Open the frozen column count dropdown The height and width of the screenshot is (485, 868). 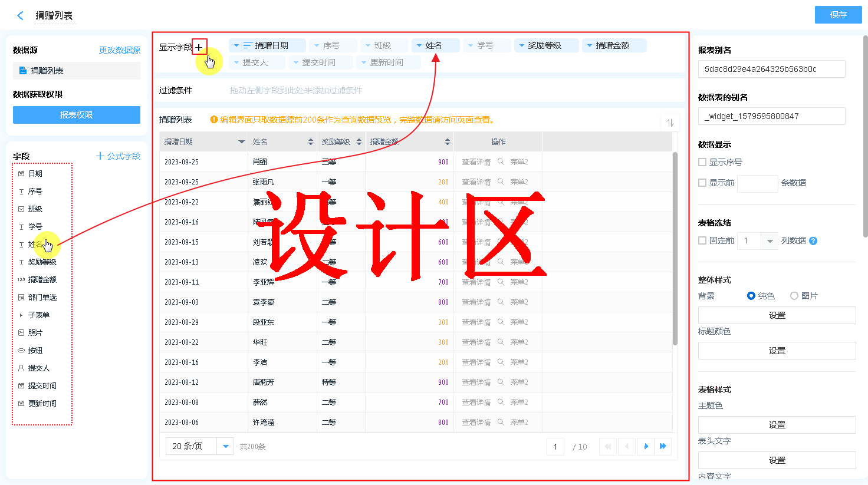click(770, 241)
